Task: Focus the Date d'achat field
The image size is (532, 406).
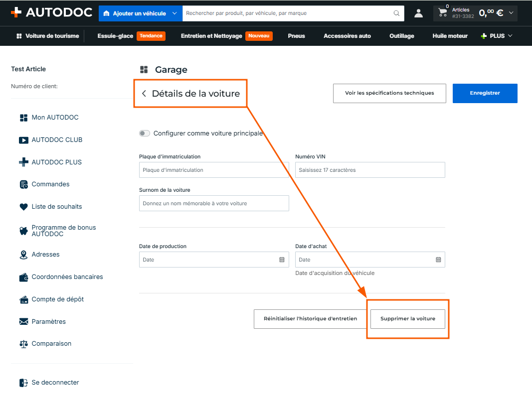Action: point(370,260)
